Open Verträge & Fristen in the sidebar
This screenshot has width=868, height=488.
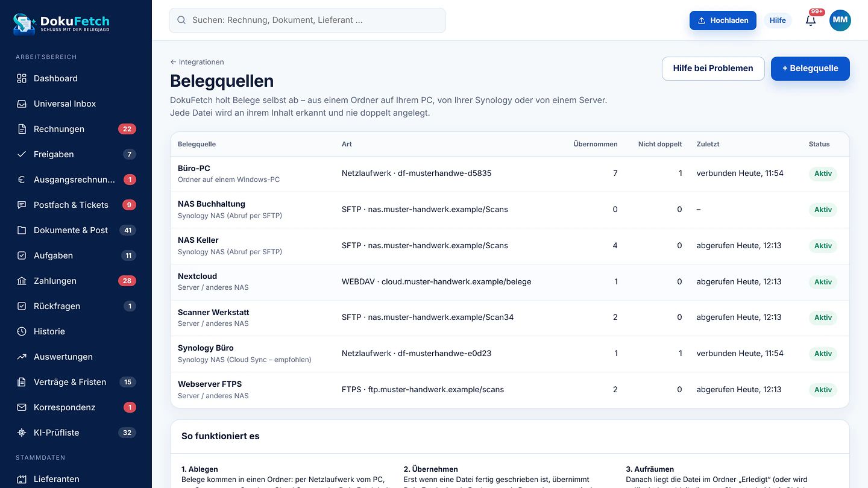click(76, 382)
